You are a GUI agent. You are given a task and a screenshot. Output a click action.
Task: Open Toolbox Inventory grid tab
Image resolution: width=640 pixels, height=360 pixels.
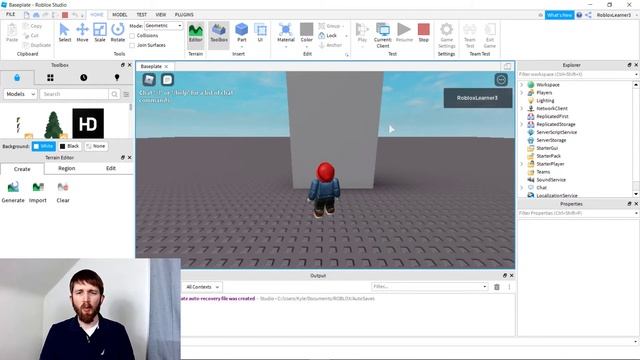pyautogui.click(x=50, y=78)
